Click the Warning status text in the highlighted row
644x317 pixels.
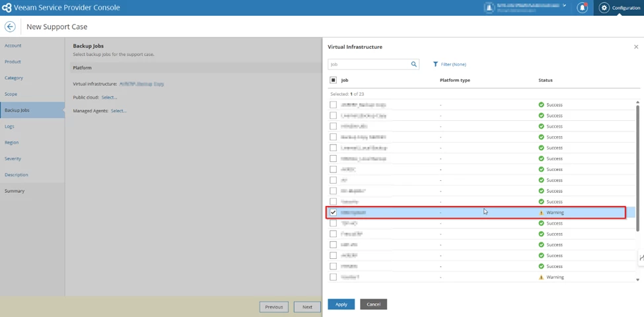click(x=555, y=213)
